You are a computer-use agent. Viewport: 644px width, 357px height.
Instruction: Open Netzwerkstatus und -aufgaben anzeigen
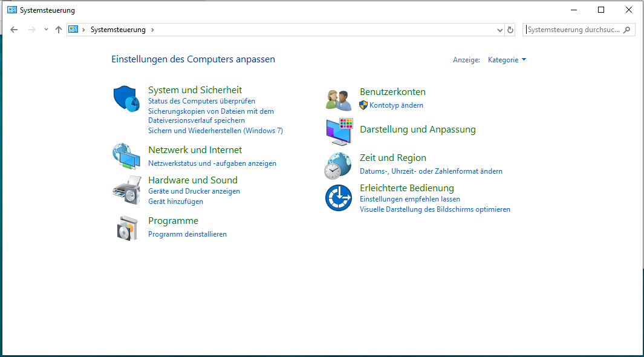(x=212, y=163)
